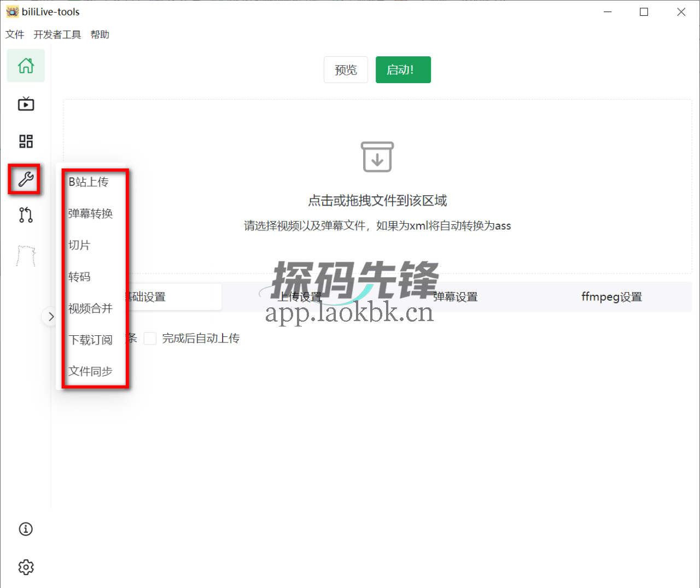This screenshot has width=700, height=588.
Task: Switch to the 弹幕设置 tab
Action: point(456,297)
